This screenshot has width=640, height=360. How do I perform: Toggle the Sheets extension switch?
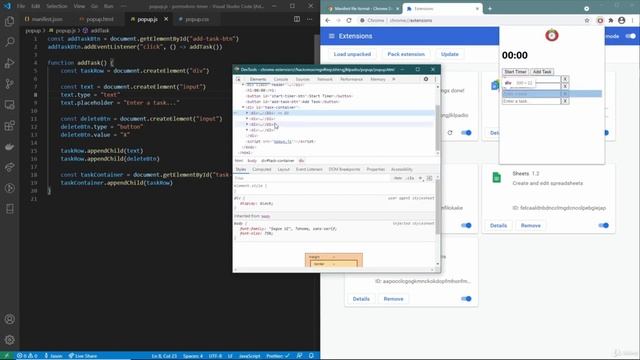(603, 225)
